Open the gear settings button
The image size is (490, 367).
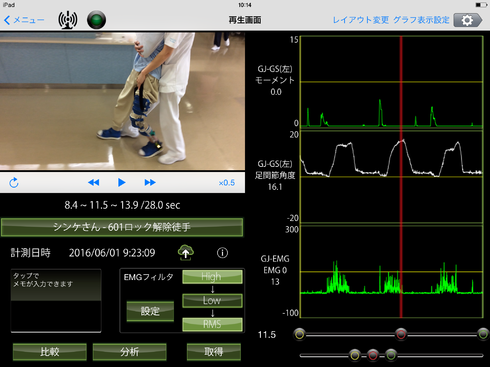(x=468, y=20)
